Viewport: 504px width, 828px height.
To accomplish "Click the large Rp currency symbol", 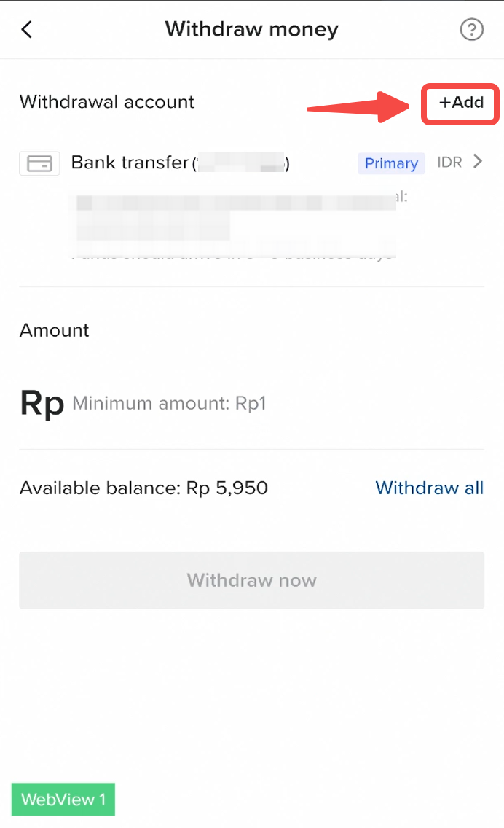I will click(x=42, y=402).
